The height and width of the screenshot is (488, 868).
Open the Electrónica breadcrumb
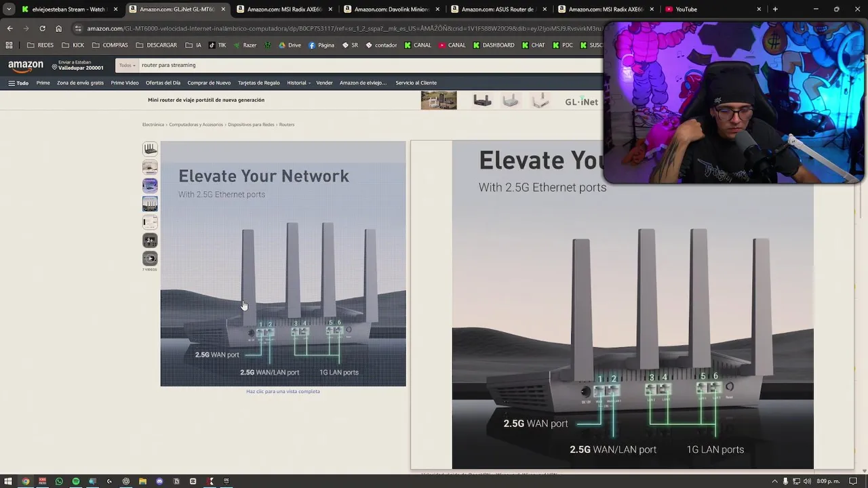(x=153, y=125)
